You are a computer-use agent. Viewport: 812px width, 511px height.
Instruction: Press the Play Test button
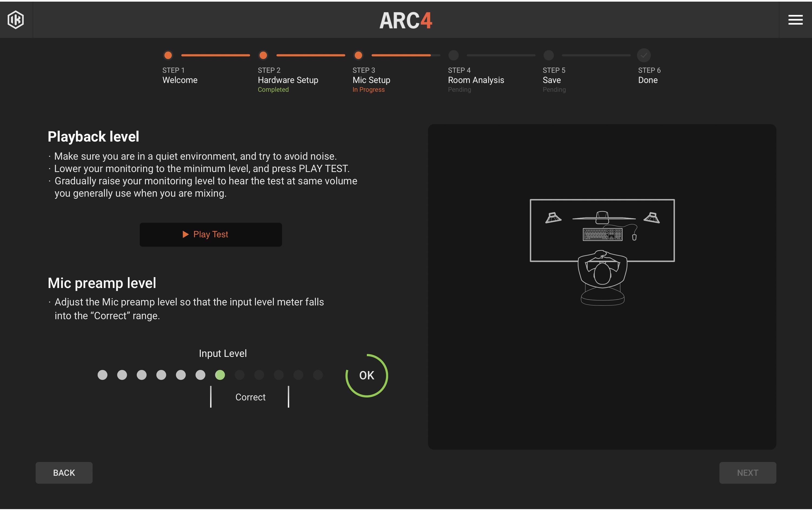pyautogui.click(x=211, y=234)
